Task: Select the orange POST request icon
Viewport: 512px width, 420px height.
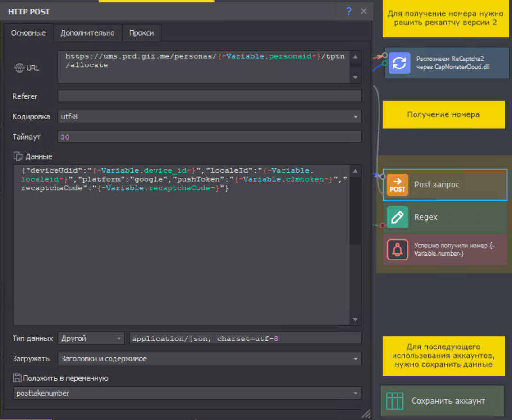Action: coord(397,185)
